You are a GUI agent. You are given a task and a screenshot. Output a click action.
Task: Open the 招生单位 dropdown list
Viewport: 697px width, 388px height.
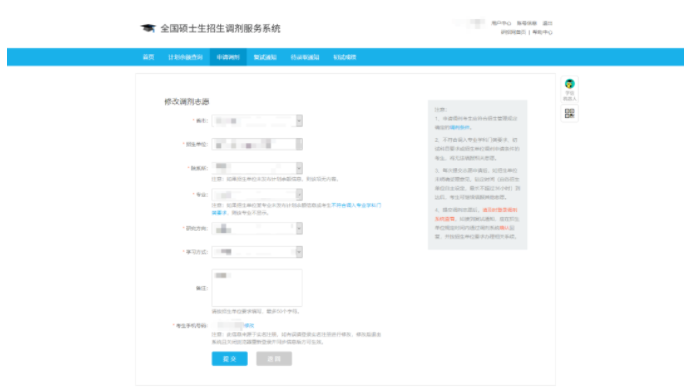(x=257, y=144)
